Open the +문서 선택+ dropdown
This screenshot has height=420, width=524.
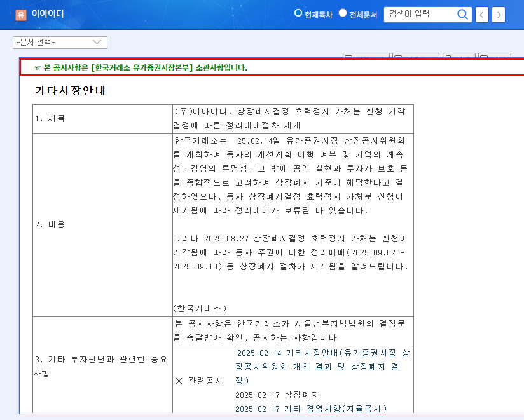pyautogui.click(x=60, y=43)
